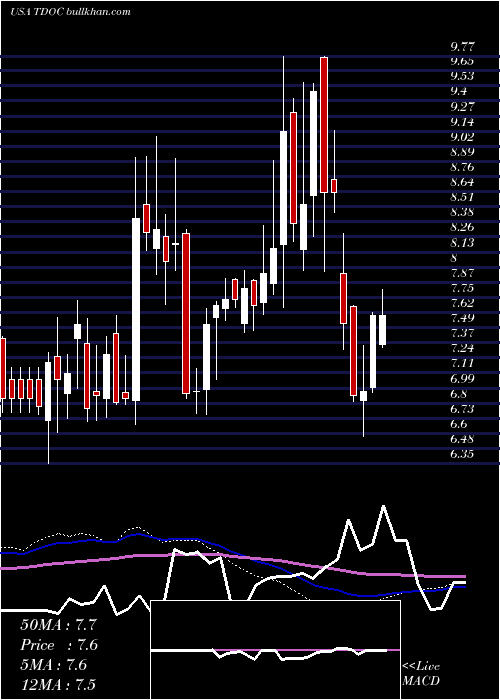Select the 7.37 axis value
500x700 pixels.
click(463, 333)
